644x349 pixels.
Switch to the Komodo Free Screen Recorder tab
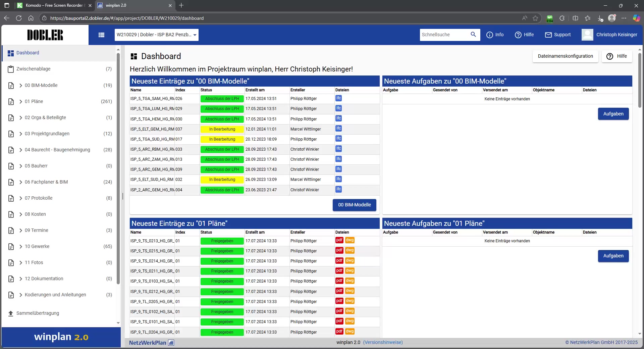(54, 5)
